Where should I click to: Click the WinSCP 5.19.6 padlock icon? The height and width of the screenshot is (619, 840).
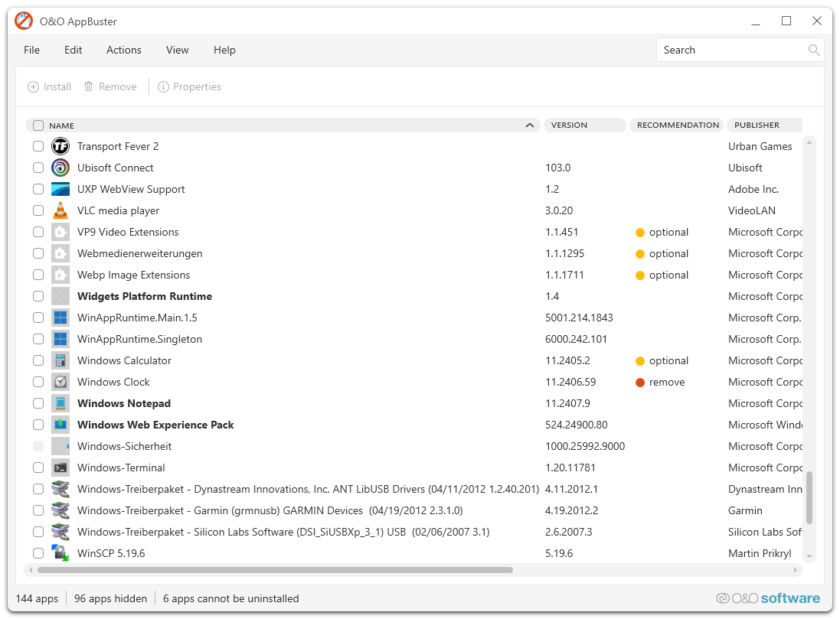(x=60, y=553)
